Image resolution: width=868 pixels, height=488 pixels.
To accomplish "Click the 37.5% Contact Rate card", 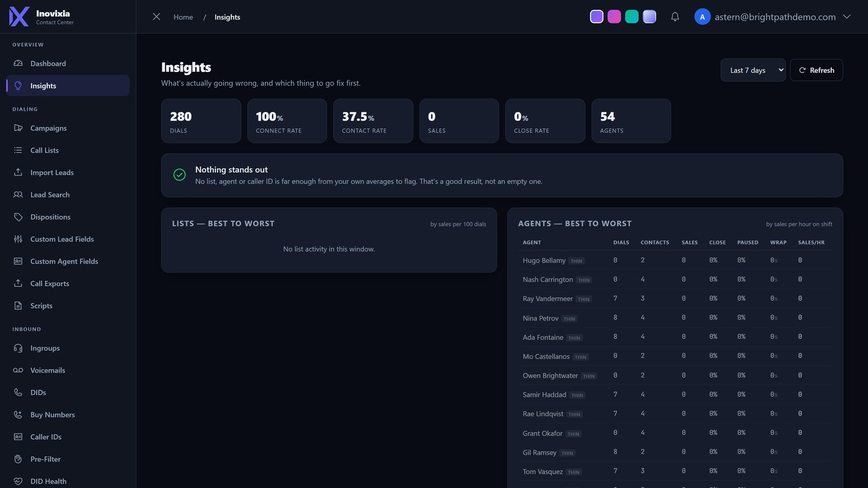I will [x=373, y=121].
